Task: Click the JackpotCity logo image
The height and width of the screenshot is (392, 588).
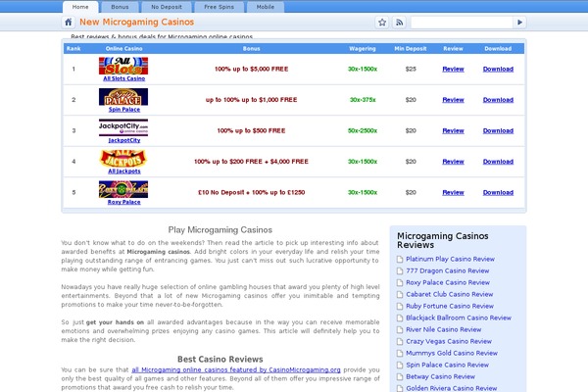Action: tap(123, 127)
